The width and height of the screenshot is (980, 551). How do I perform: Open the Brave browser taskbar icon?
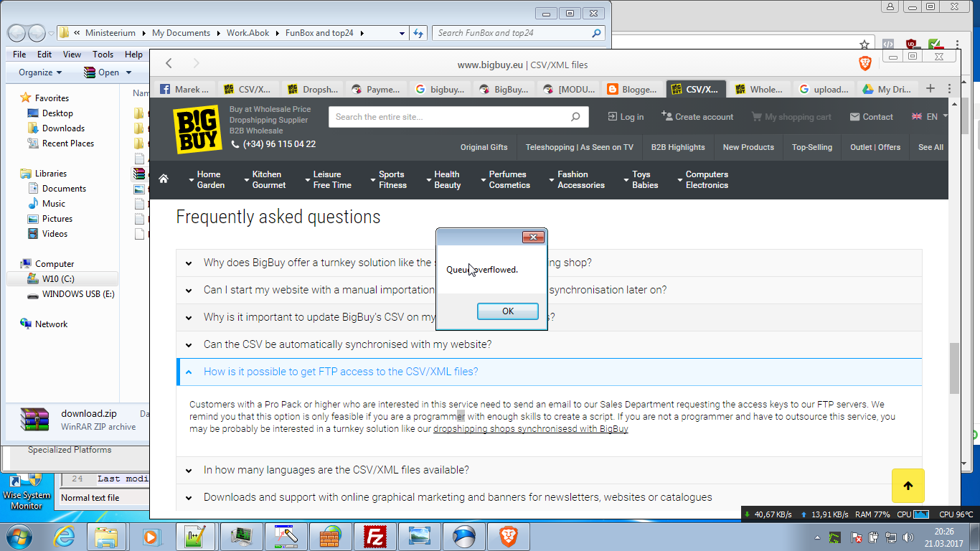click(509, 536)
